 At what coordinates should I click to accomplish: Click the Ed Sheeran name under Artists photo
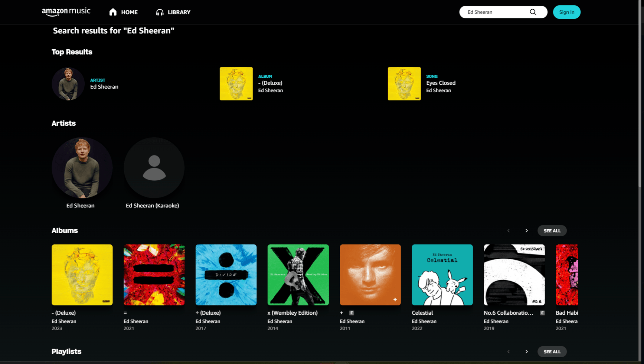[x=80, y=206]
